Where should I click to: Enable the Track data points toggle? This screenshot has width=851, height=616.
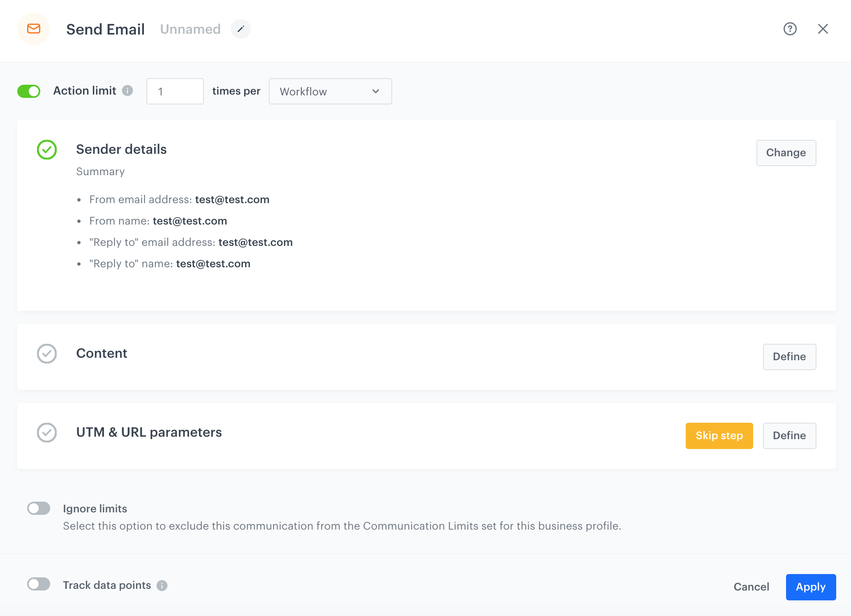click(39, 584)
